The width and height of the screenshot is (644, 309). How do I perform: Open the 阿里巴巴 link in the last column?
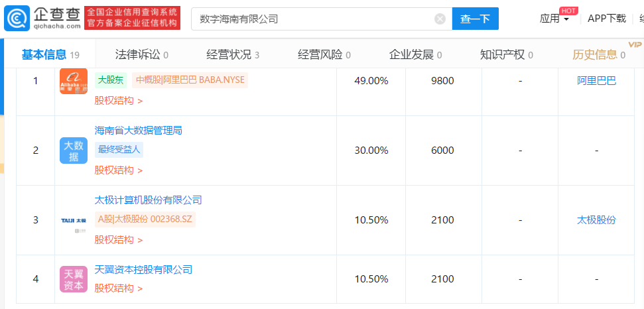tap(596, 81)
